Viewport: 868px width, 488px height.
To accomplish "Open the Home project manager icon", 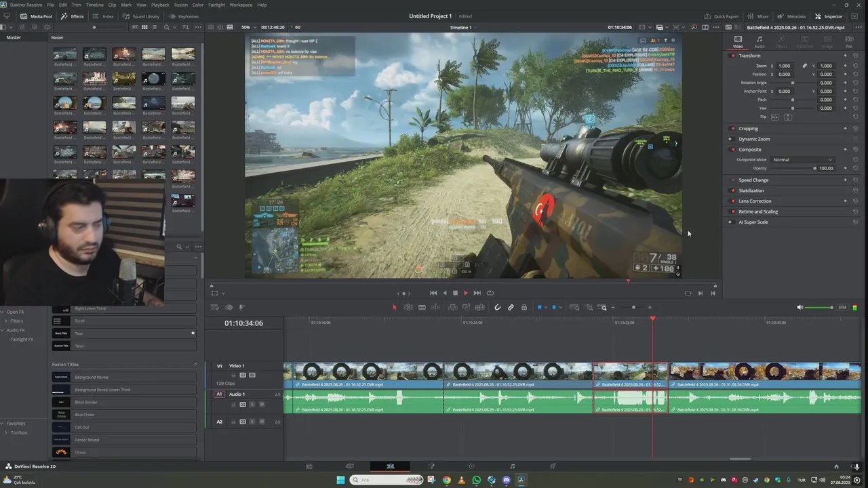I will click(x=836, y=466).
